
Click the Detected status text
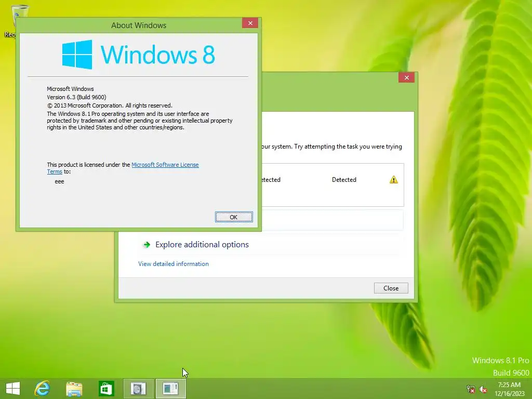tap(344, 179)
